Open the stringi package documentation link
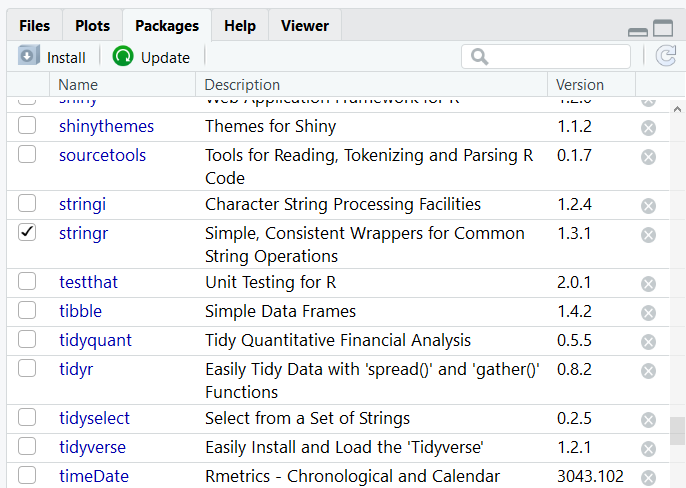Image resolution: width=686 pixels, height=488 pixels. (x=82, y=204)
